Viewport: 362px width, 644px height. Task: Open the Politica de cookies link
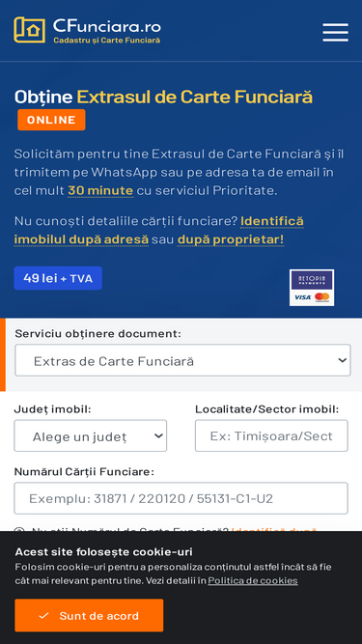click(253, 580)
